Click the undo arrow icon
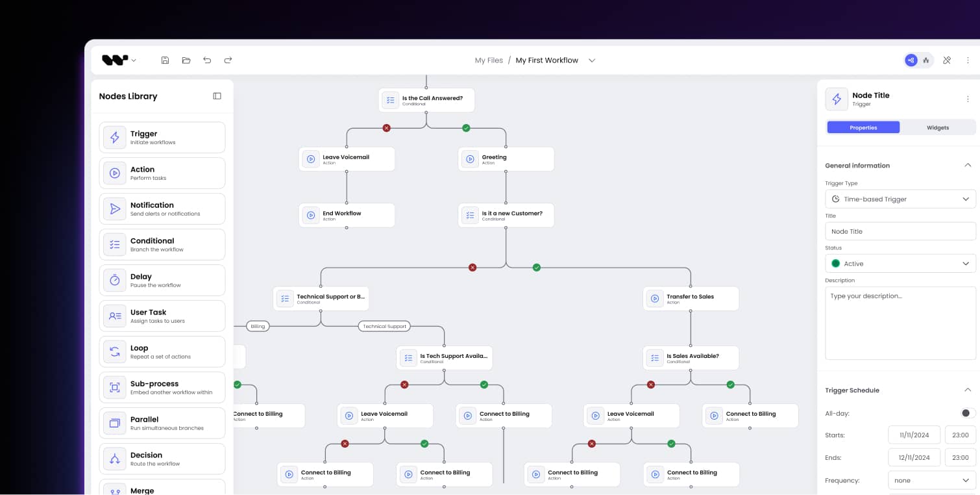 pos(207,60)
